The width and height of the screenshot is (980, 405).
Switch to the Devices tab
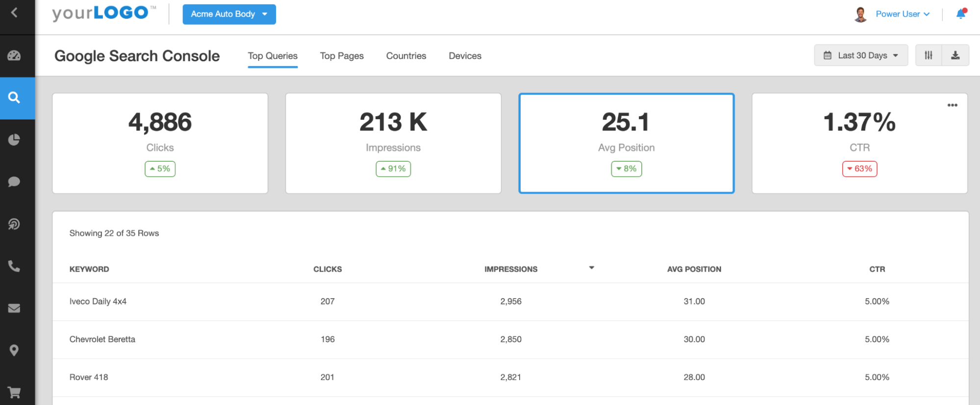(465, 56)
